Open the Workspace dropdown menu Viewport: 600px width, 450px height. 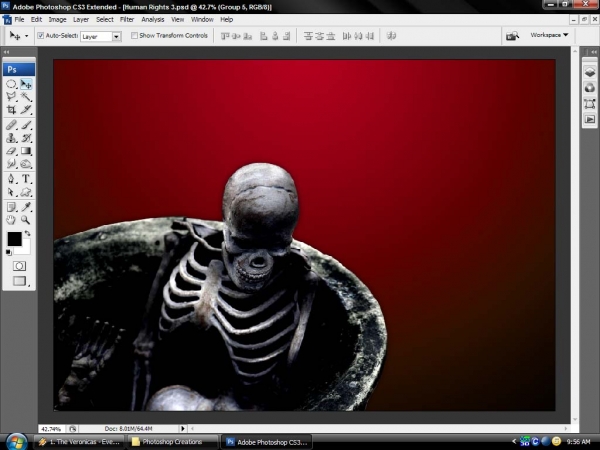tap(549, 35)
